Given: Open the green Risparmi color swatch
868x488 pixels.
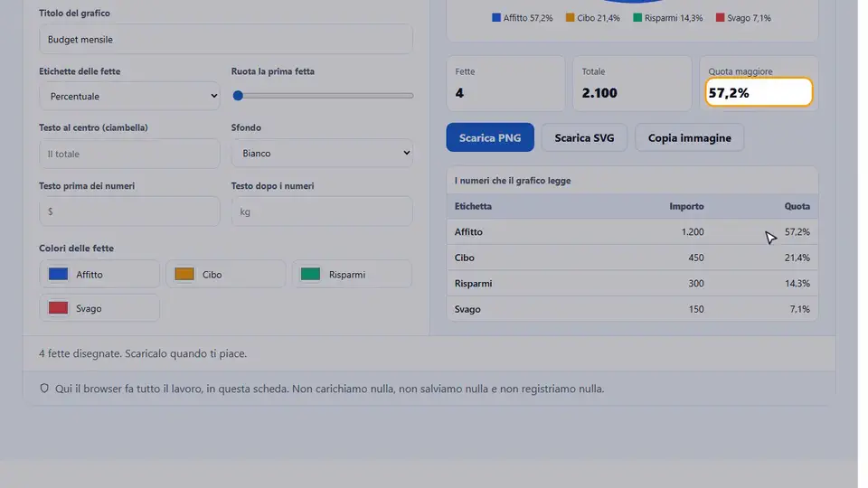Looking at the screenshot, I should [310, 275].
